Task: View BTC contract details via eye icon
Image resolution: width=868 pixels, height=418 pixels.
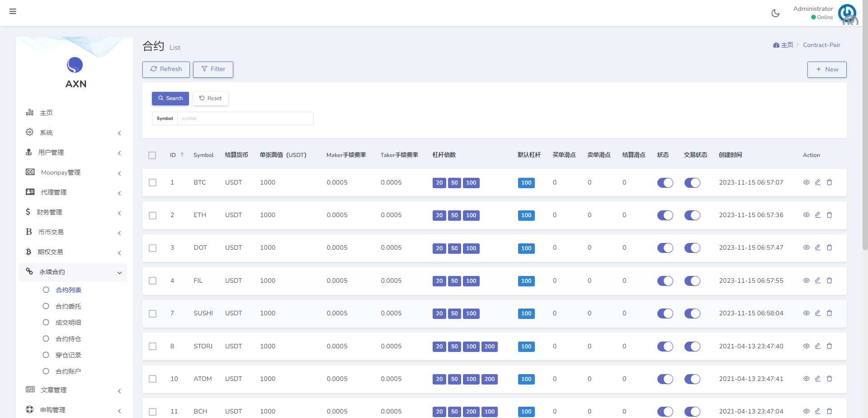Action: (x=806, y=182)
